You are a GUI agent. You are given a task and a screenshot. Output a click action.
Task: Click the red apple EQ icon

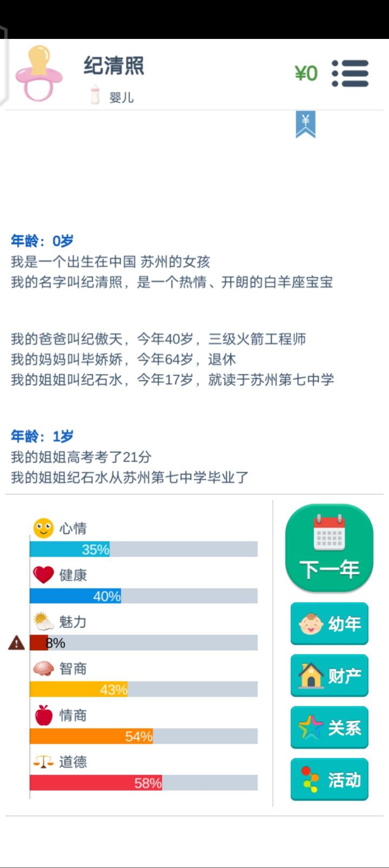[44, 715]
